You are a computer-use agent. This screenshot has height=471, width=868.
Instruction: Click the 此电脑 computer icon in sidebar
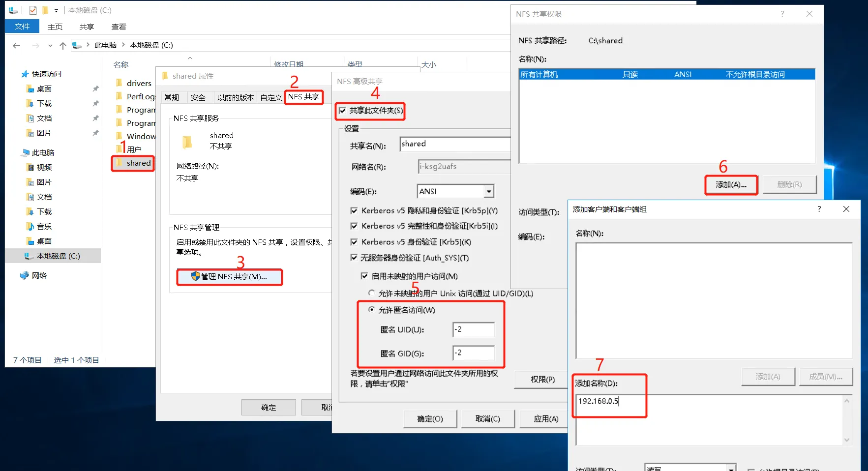click(x=25, y=153)
